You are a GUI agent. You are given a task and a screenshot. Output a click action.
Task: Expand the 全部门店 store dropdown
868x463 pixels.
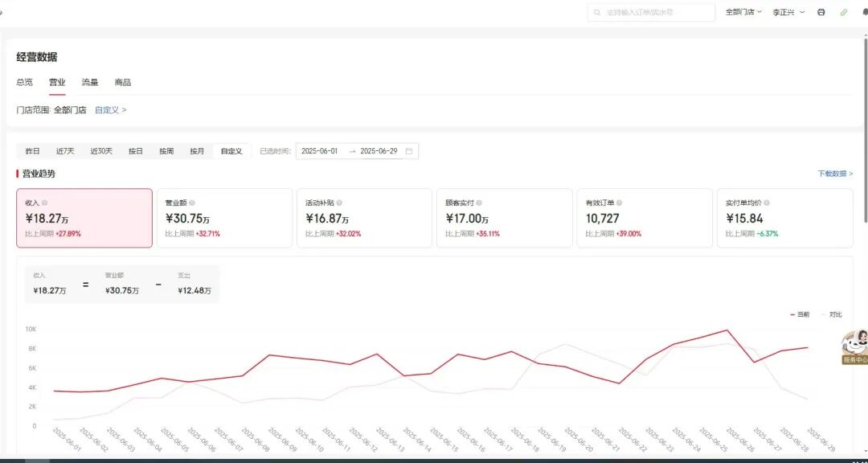pyautogui.click(x=743, y=12)
